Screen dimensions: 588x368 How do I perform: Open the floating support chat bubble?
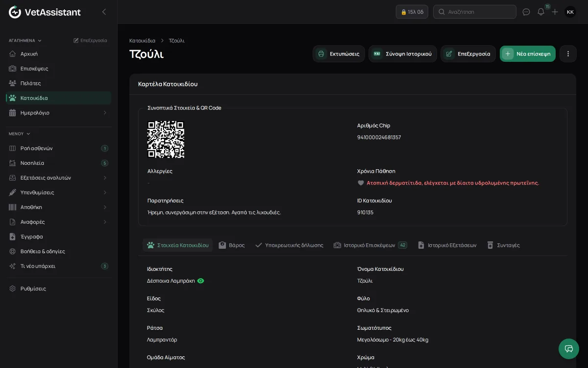point(569,349)
